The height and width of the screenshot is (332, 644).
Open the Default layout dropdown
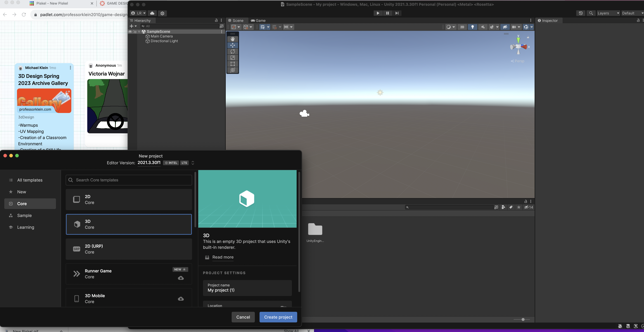point(632,13)
